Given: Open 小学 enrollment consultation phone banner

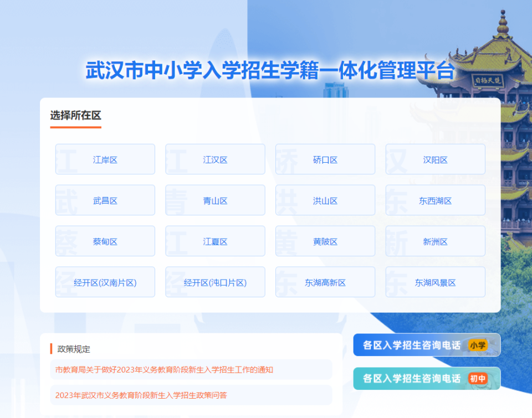Looking at the screenshot, I should [x=426, y=345].
